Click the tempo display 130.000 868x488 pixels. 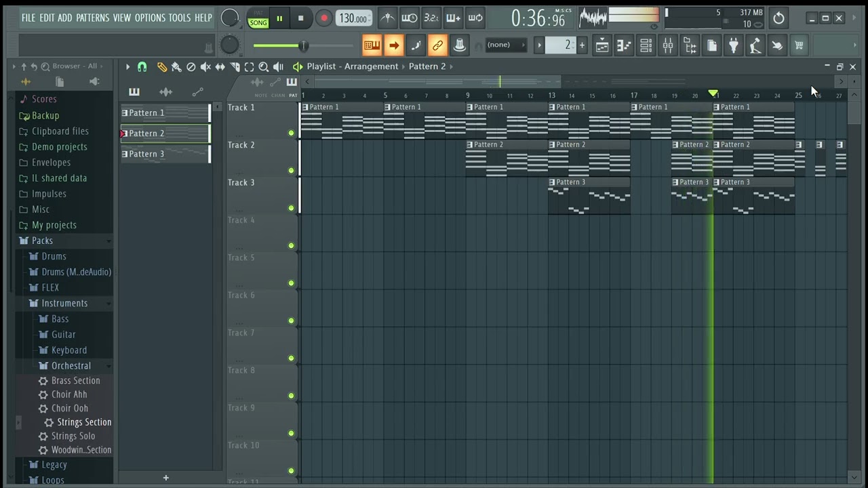(x=353, y=18)
